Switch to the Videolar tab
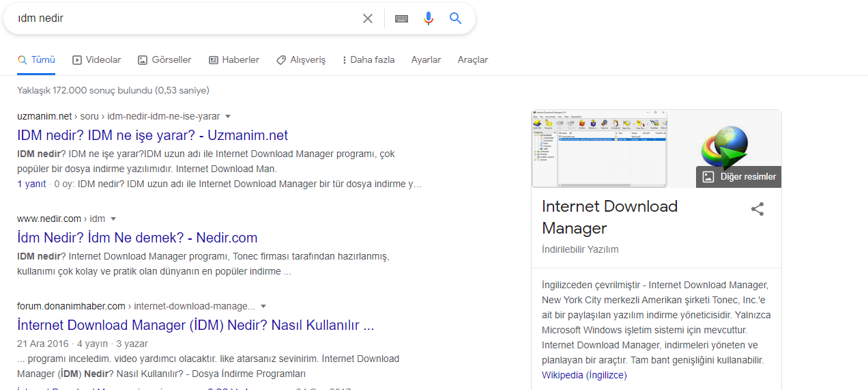This screenshot has height=390, width=868. 96,60
